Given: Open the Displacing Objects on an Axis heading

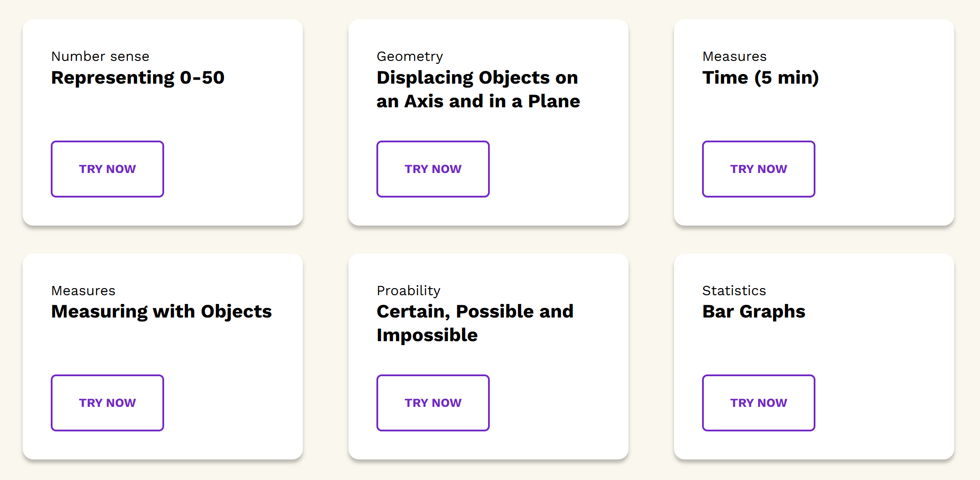Looking at the screenshot, I should coord(478,89).
